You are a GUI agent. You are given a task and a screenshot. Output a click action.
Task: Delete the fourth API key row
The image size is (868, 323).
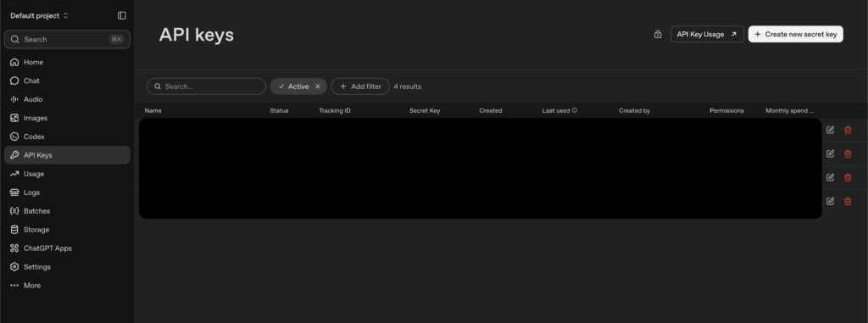pos(848,201)
